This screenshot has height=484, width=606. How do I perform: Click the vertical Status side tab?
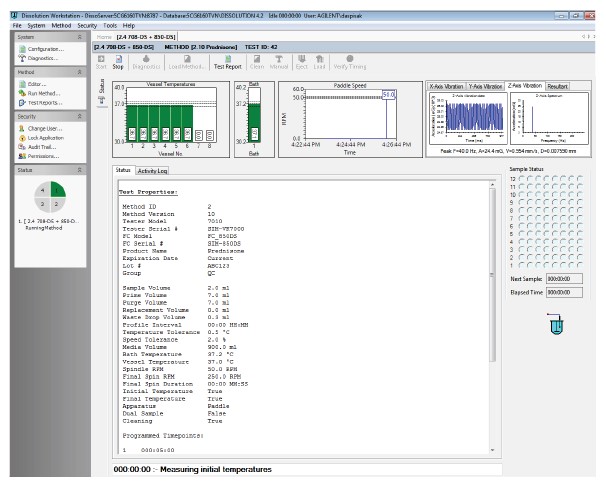point(102,86)
